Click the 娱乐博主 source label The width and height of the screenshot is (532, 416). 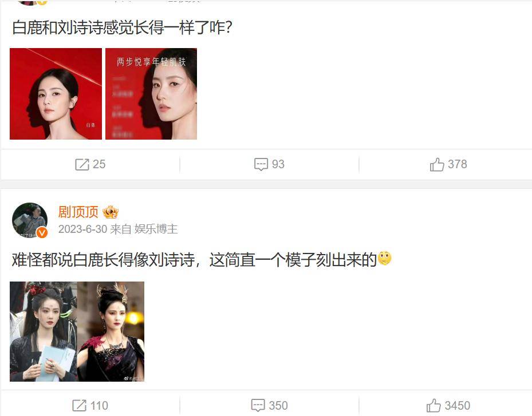point(156,229)
